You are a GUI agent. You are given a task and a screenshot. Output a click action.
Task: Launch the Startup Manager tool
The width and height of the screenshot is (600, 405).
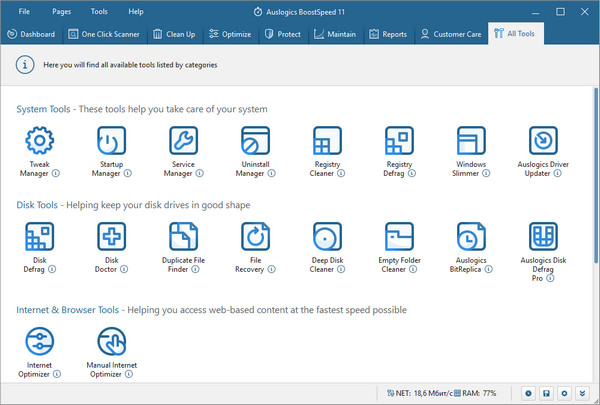point(112,142)
